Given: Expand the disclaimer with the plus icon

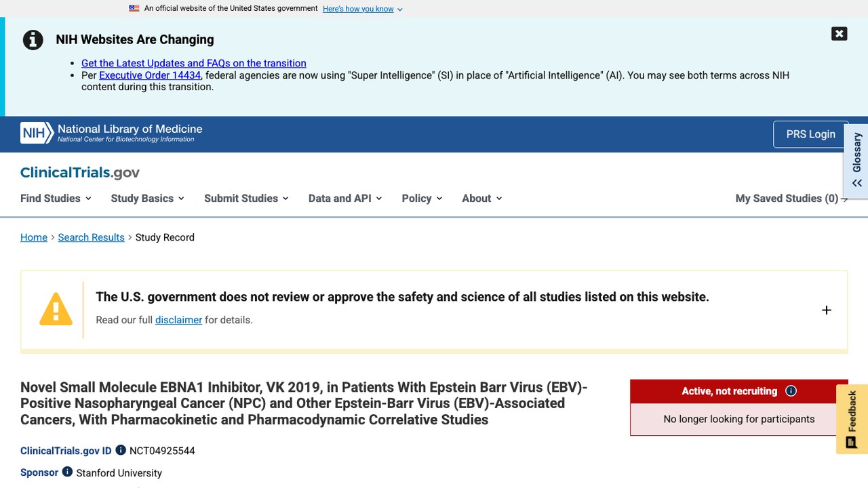Looking at the screenshot, I should (x=827, y=310).
